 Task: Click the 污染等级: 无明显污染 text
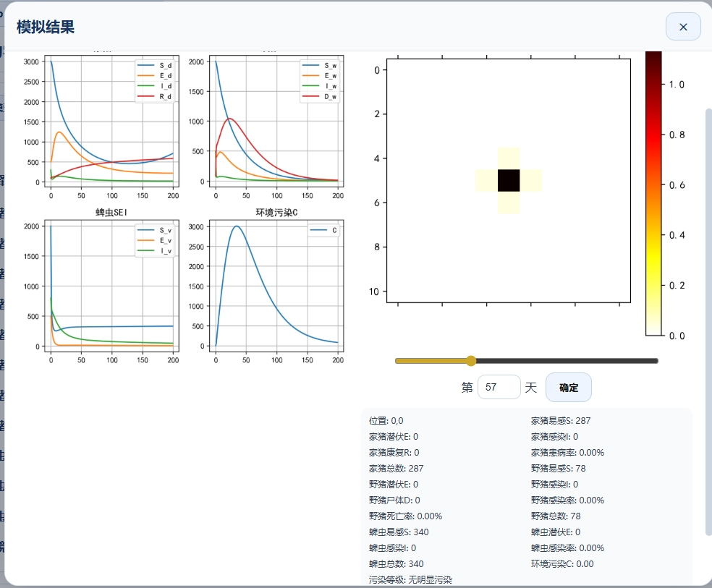pyautogui.click(x=410, y=579)
